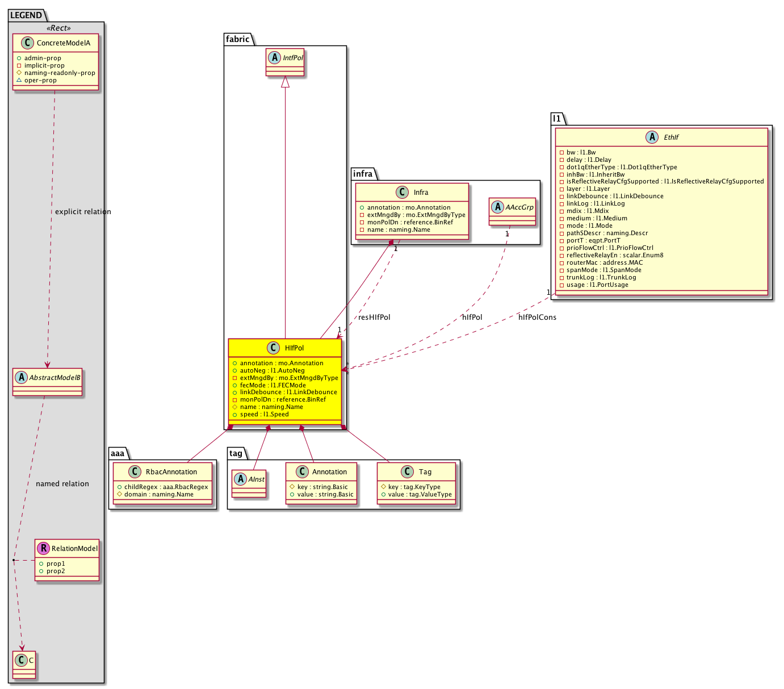The width and height of the screenshot is (784, 689).
Task: Click the abstract icon of AInst
Action: coord(241,479)
